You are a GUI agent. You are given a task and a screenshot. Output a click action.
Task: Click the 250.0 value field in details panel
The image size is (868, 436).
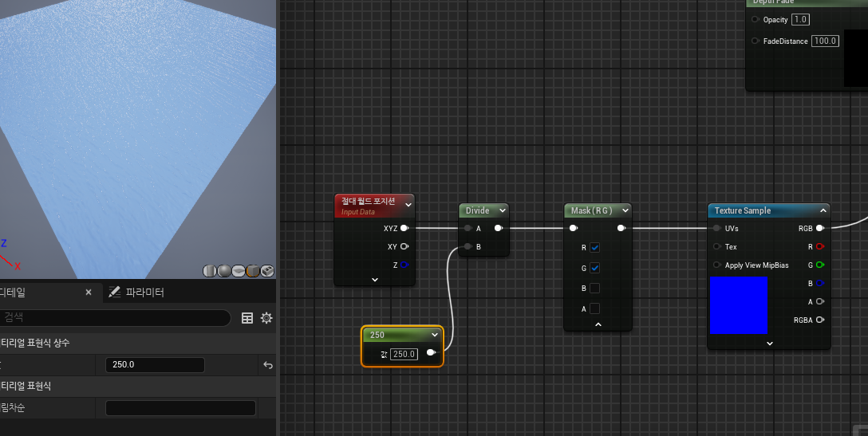(x=155, y=364)
